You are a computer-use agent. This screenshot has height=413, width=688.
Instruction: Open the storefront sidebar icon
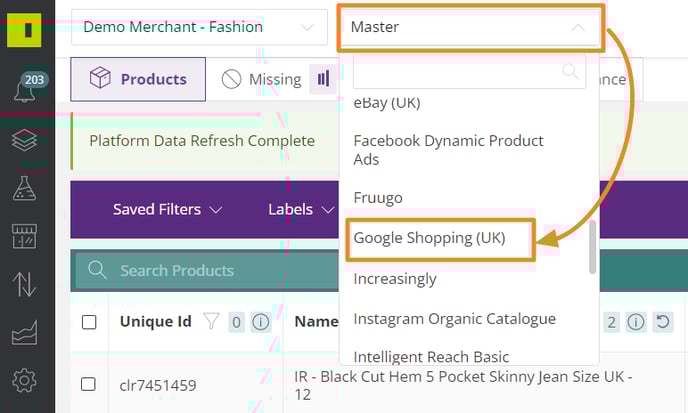(24, 236)
